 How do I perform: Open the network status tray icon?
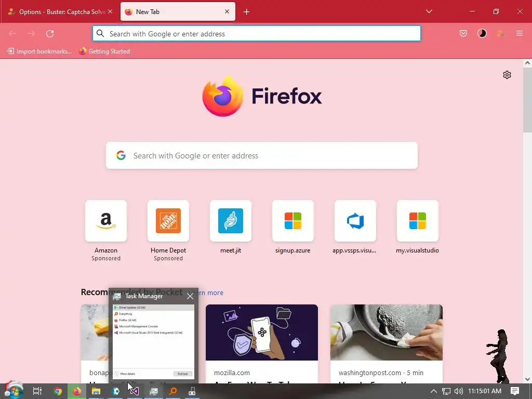(446, 391)
